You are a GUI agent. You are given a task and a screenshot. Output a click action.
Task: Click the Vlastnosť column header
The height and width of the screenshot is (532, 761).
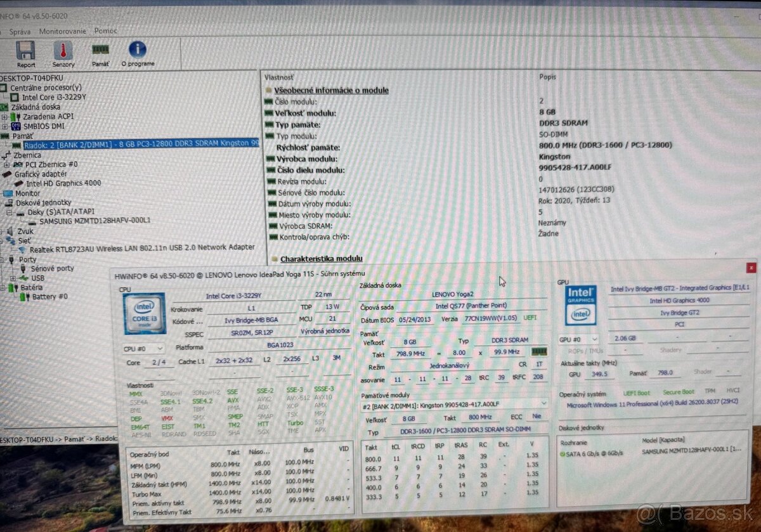coord(278,76)
